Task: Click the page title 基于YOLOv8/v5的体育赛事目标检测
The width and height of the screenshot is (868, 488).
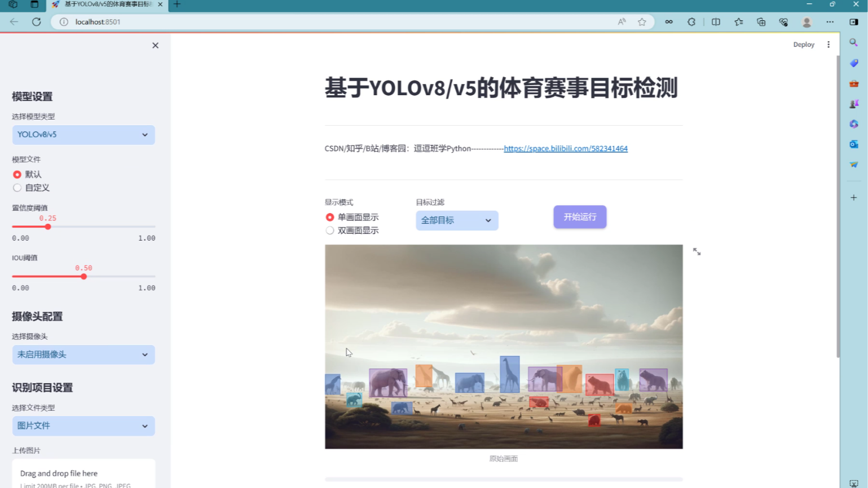Action: coord(501,88)
